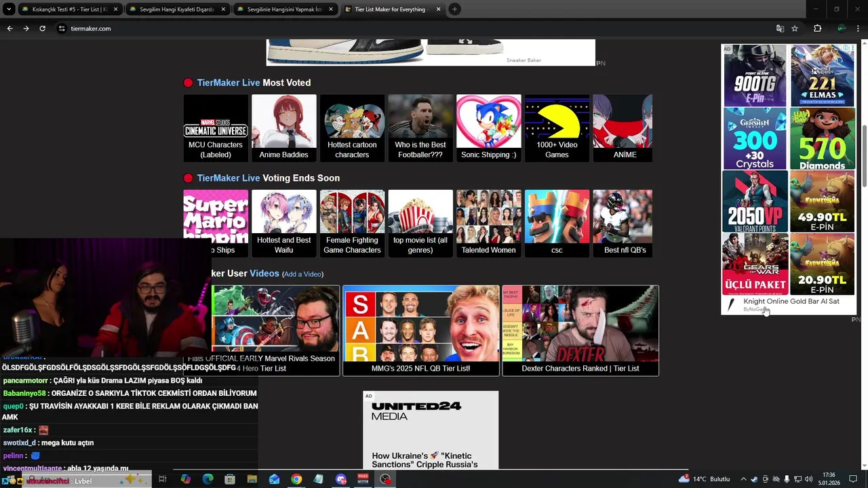This screenshot has width=868, height=488.
Task: Launch Microsoft Edge from the taskbar
Action: 208,479
